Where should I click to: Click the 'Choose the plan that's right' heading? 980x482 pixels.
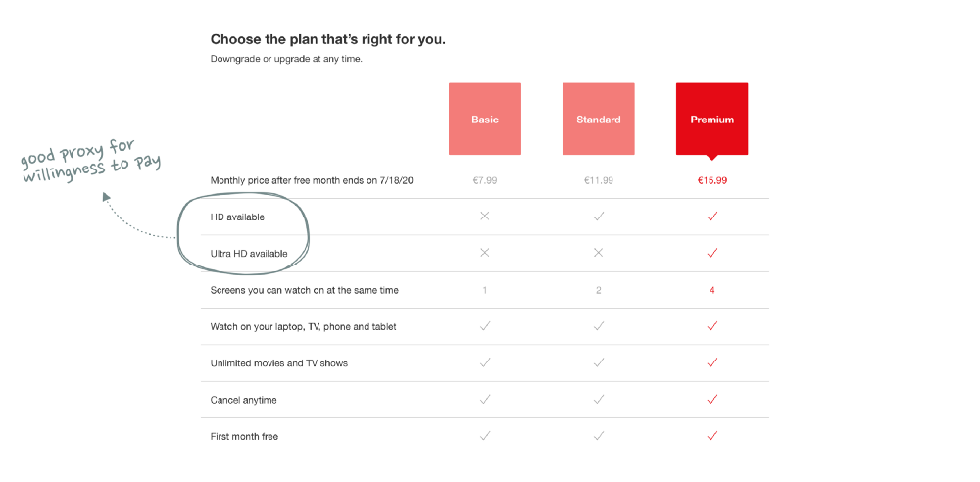[x=328, y=39]
